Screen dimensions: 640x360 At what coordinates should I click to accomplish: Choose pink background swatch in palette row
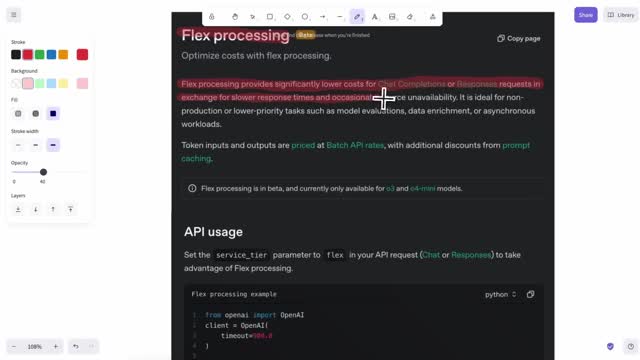(x=28, y=83)
